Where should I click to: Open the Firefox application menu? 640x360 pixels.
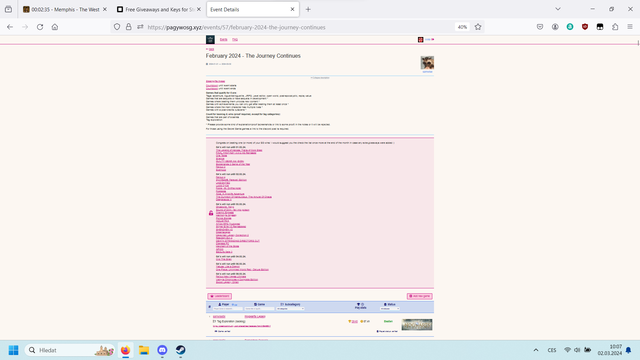630,27
